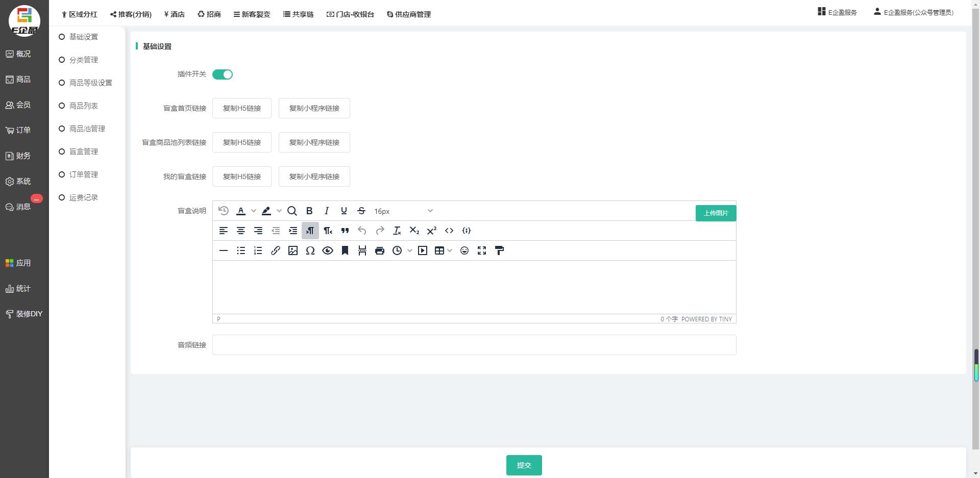
Task: Click the 上传图片 button
Action: pos(716,213)
